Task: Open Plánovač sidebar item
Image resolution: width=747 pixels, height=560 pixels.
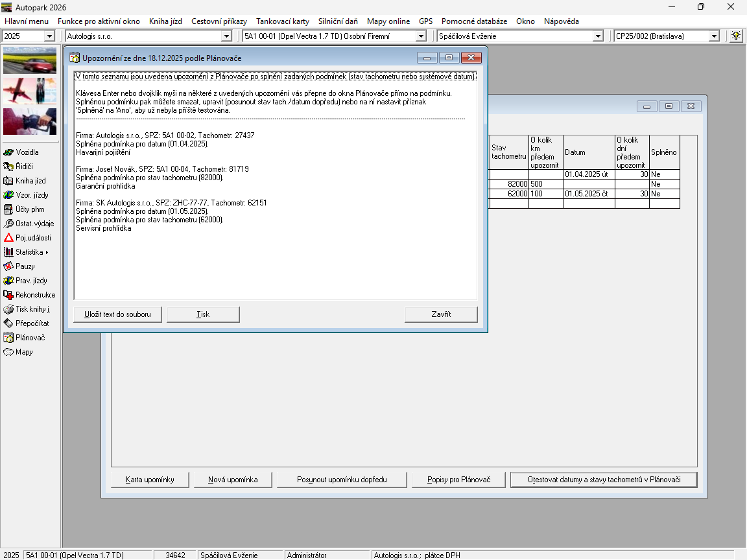Action: (30, 338)
